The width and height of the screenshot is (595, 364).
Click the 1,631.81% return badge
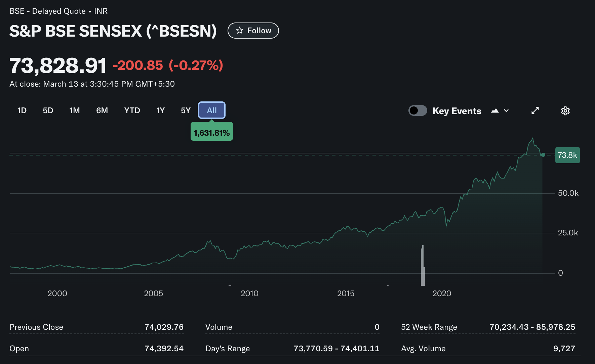212,133
